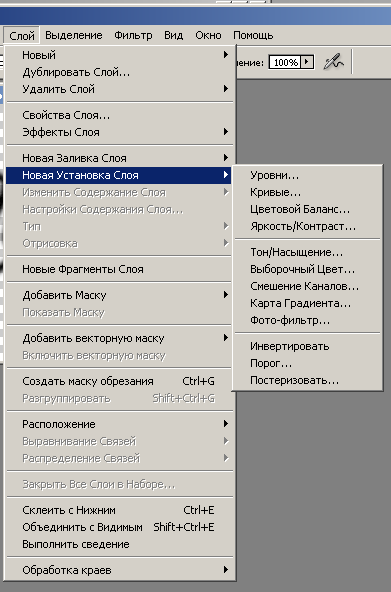391x592 pixels.
Task: Open the Окно menu
Action: [x=208, y=35]
